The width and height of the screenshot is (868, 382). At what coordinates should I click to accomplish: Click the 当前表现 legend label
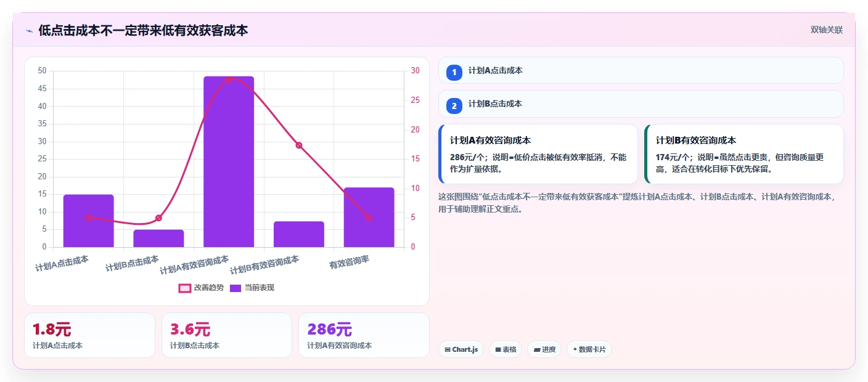coord(260,288)
